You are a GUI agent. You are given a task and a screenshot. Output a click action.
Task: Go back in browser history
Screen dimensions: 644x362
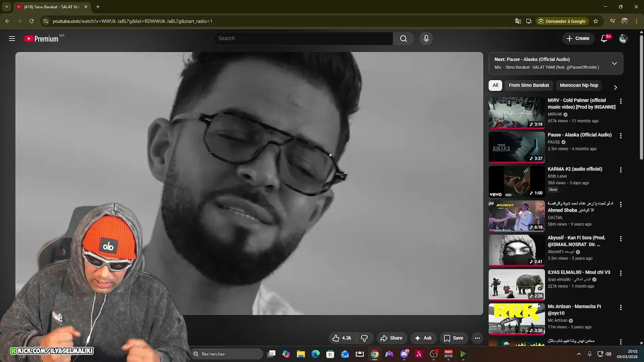(x=7, y=21)
